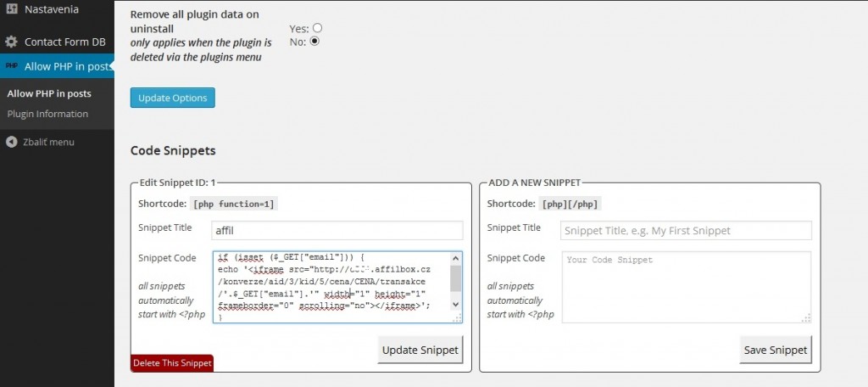The height and width of the screenshot is (387, 868).
Task: Click the affil Snippet Title field
Action: (x=337, y=230)
